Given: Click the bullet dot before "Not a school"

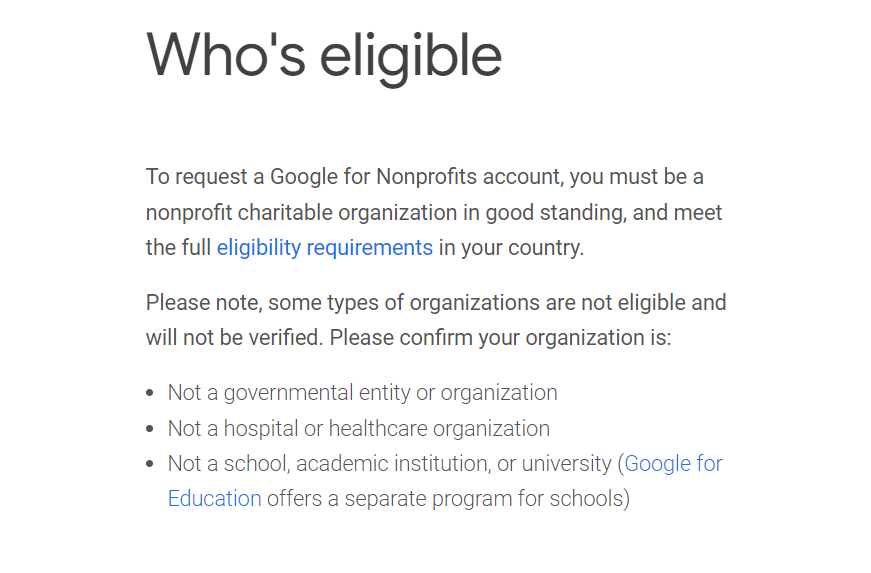Looking at the screenshot, I should [x=149, y=465].
